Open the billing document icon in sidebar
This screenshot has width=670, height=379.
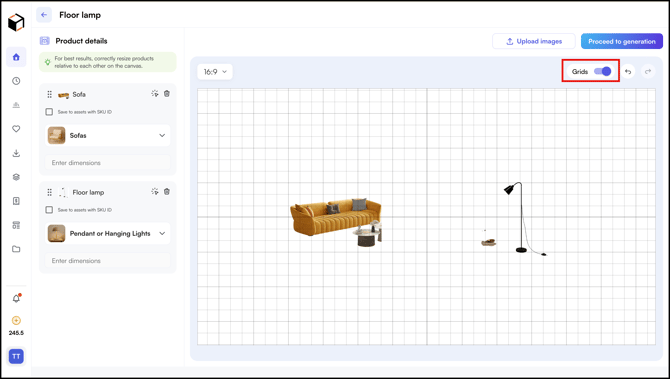point(16,201)
